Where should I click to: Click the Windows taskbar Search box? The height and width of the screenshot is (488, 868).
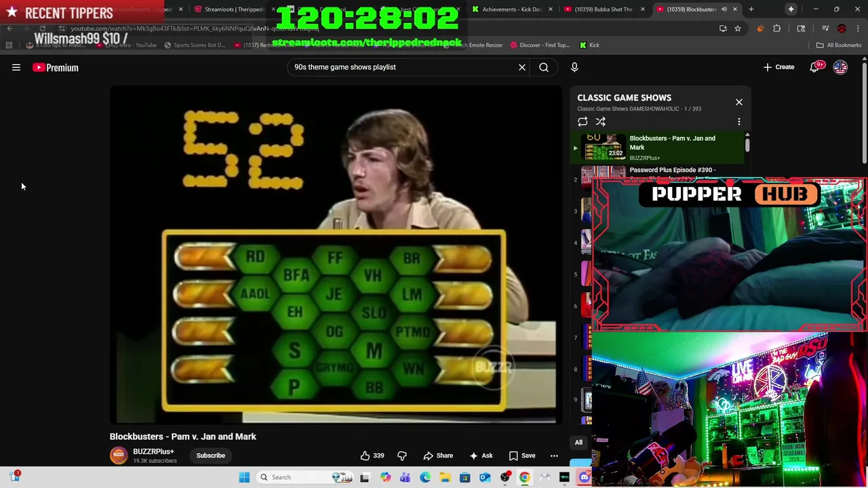(305, 477)
